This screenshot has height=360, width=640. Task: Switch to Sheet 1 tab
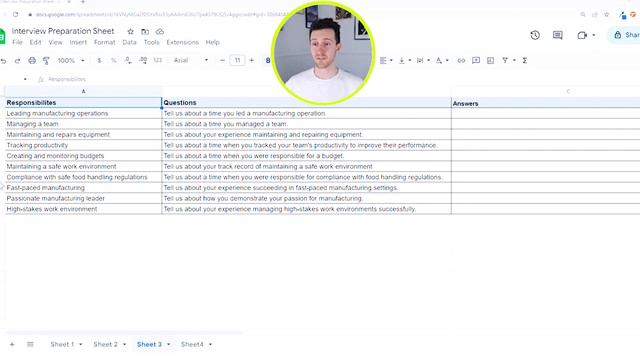pyautogui.click(x=62, y=344)
